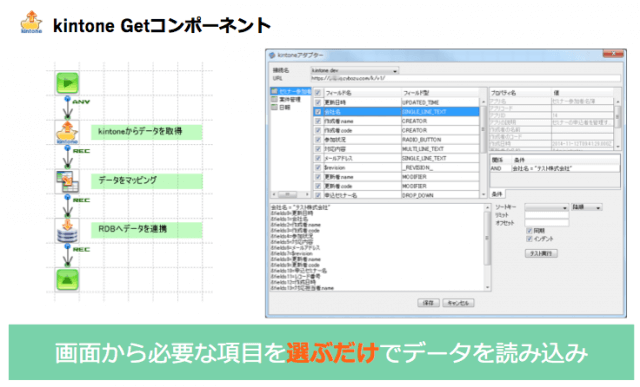Click into the オフセット input field
The image size is (640, 387).
[547, 223]
